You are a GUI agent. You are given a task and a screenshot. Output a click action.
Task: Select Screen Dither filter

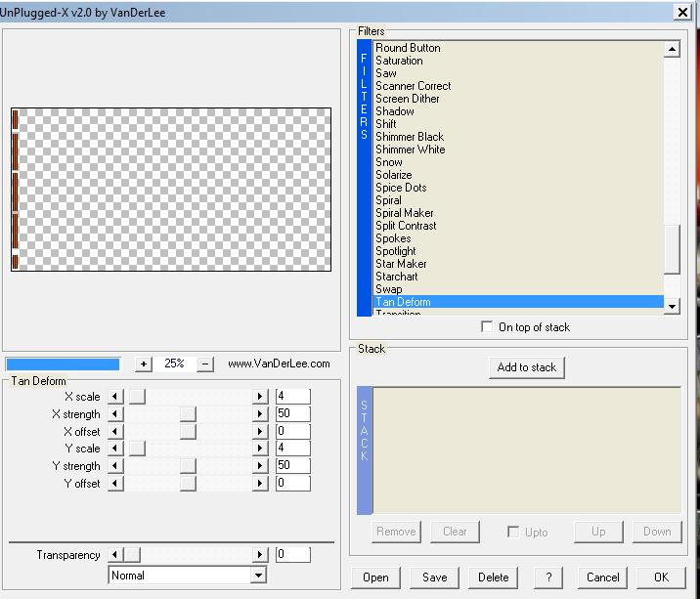pyautogui.click(x=407, y=99)
